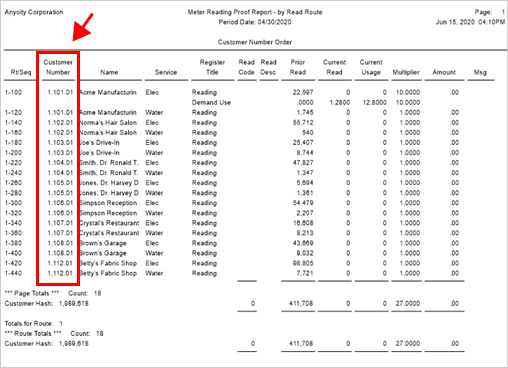Click Smith, Dr. Ronald T. in row 1-220

pyautogui.click(x=109, y=163)
